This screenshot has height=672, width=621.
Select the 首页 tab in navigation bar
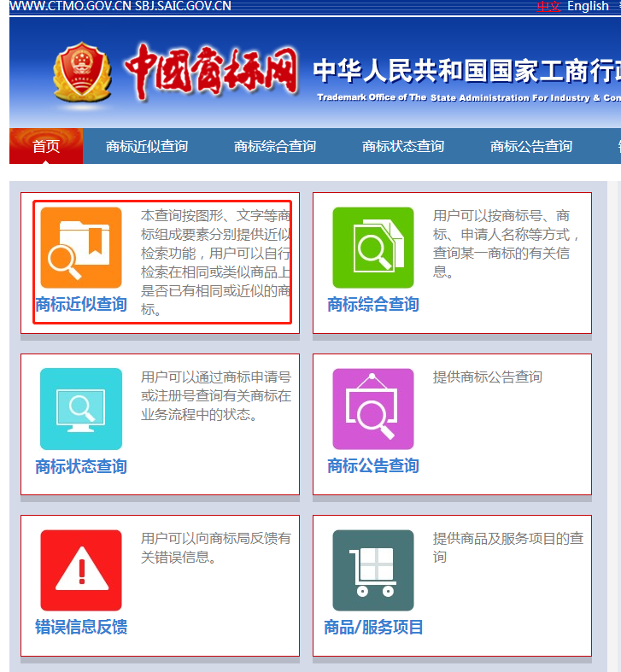(x=46, y=146)
